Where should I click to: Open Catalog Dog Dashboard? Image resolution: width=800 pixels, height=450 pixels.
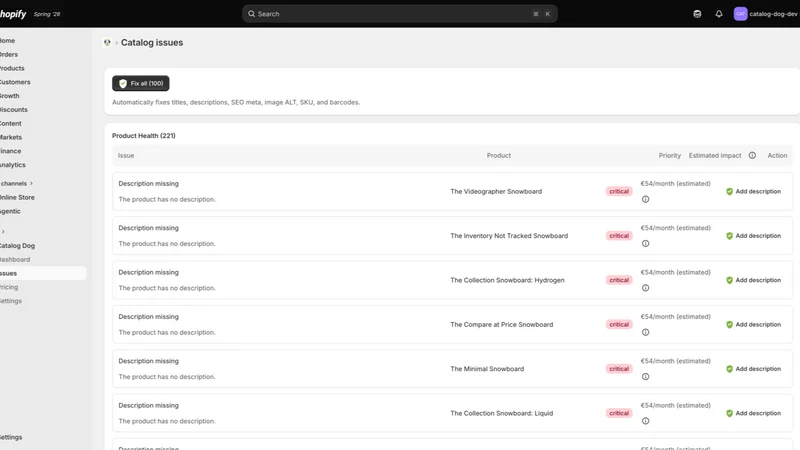[x=15, y=260]
